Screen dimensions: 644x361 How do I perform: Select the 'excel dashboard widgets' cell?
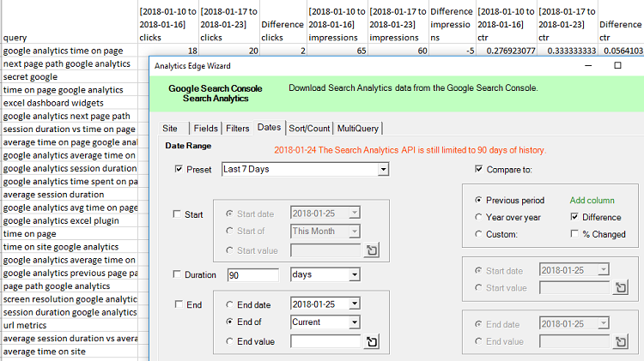(x=70, y=103)
